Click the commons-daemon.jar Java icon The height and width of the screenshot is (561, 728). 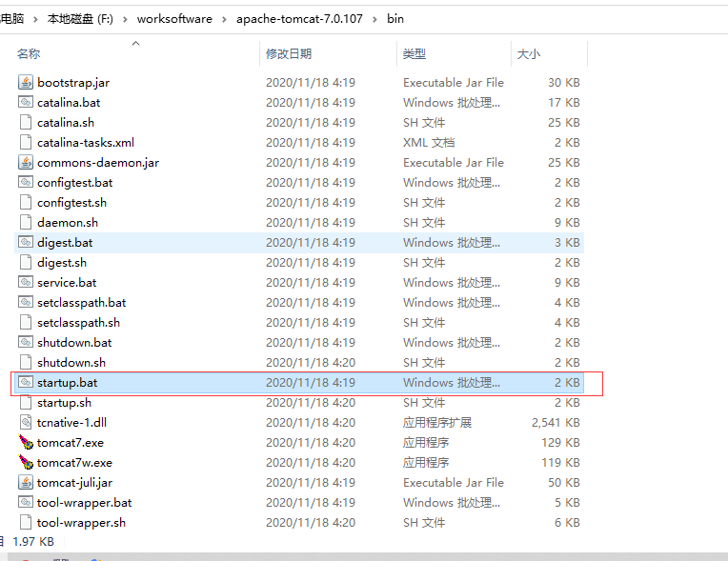click(26, 162)
